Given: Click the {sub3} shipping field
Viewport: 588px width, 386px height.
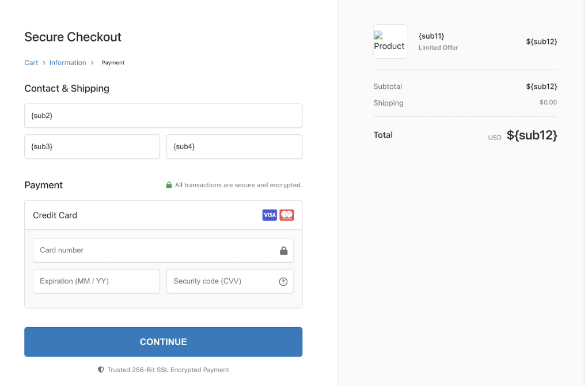Looking at the screenshot, I should 92,147.
